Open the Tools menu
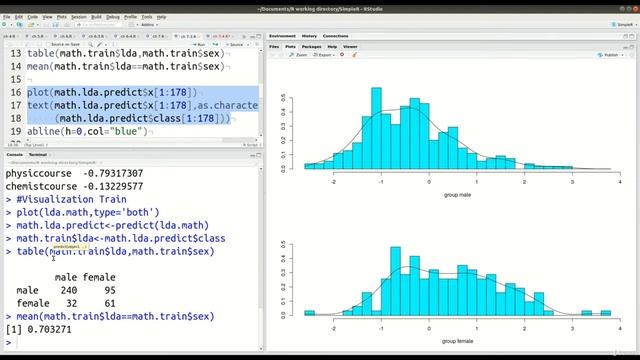Screen dimensions: 640x360 (x=147, y=17)
